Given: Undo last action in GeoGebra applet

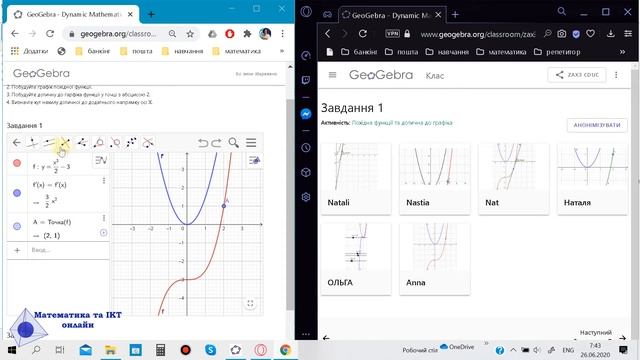Looking at the screenshot, I should (203, 142).
